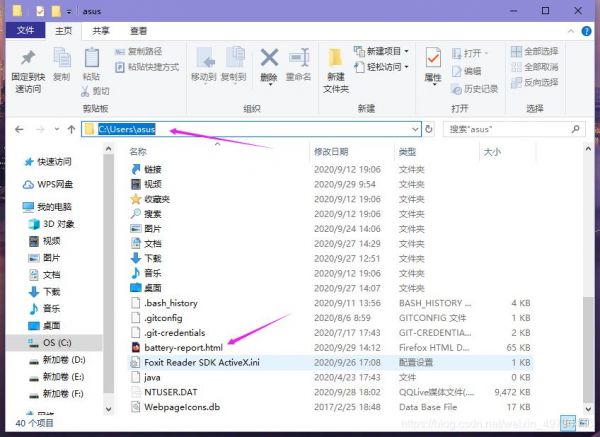This screenshot has height=437, width=600.
Task: Click History (历史记录) in ribbon
Action: [x=474, y=89]
